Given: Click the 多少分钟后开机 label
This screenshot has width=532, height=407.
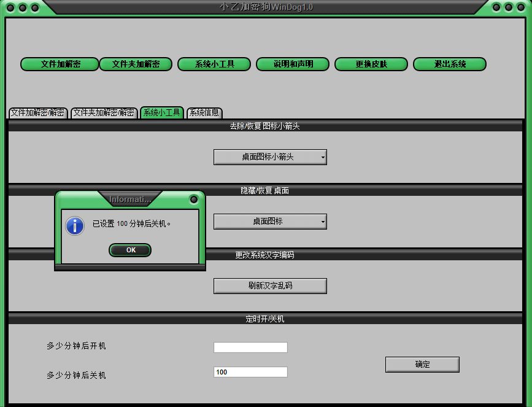Looking at the screenshot, I should click(76, 346).
